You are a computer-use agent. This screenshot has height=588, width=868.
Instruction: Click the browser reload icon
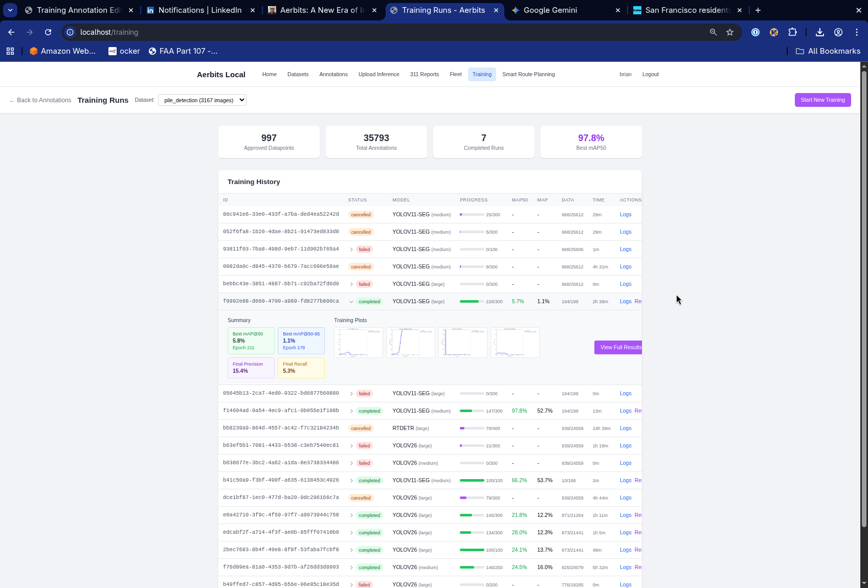(x=48, y=32)
